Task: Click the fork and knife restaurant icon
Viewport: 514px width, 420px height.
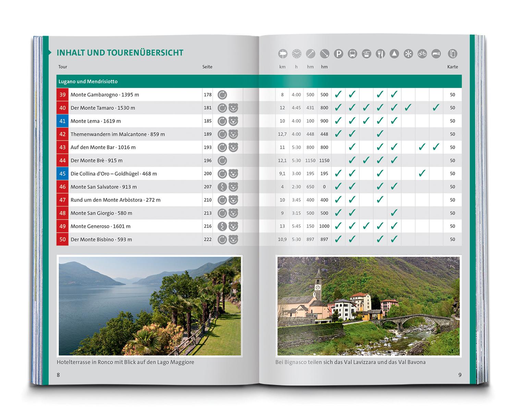Action: point(380,54)
